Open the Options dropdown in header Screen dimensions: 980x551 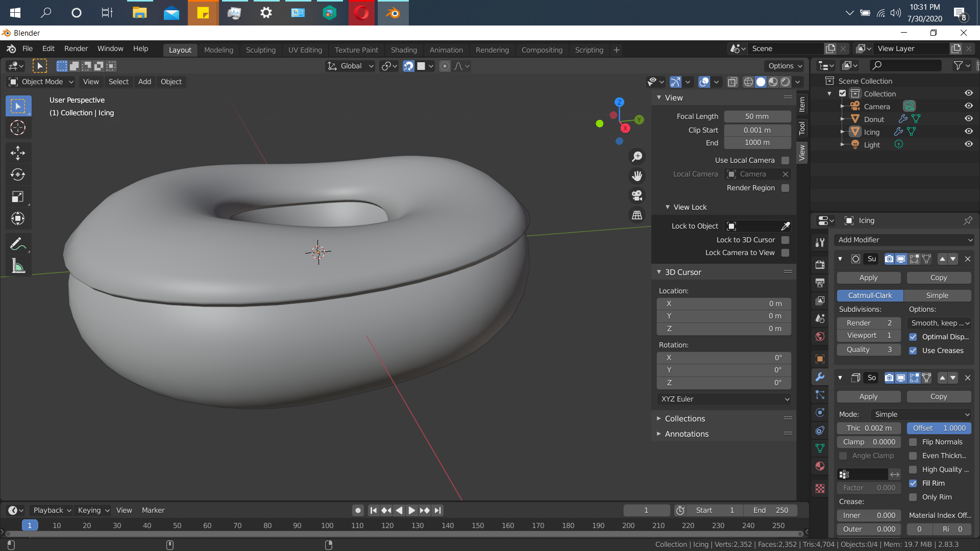tap(785, 66)
